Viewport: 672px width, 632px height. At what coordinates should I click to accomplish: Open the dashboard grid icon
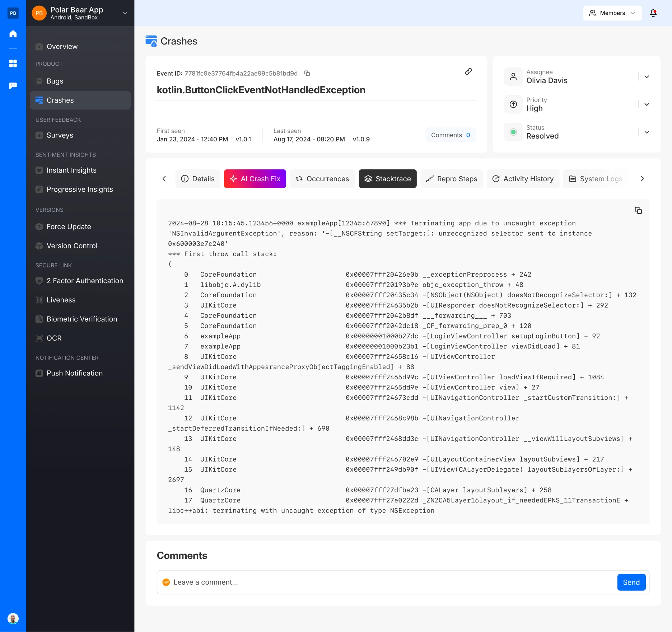coord(13,64)
